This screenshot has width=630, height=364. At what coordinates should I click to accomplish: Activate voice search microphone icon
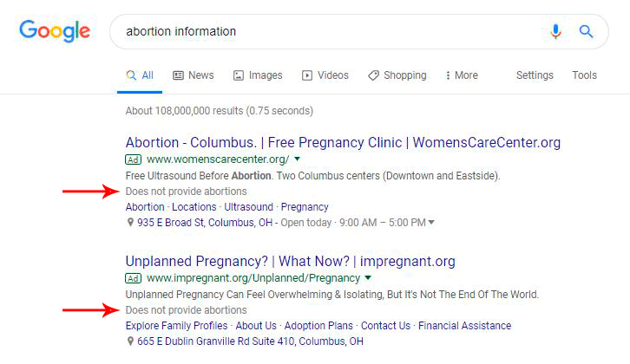556,32
